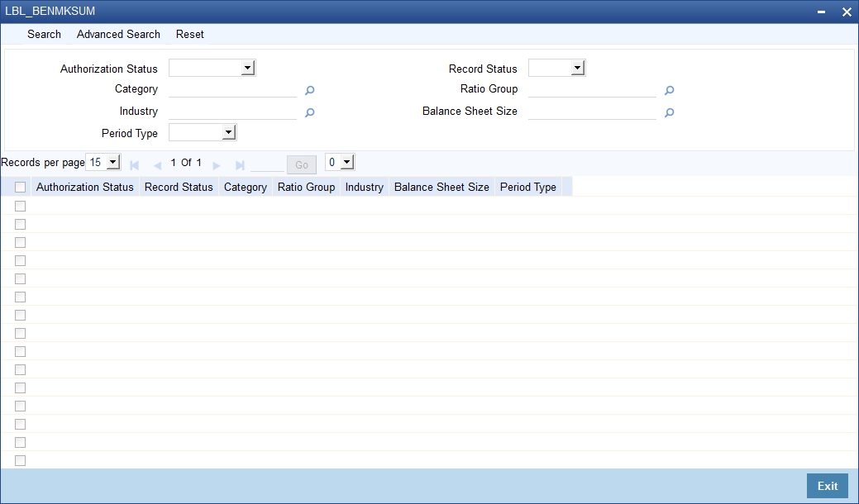
Task: Open the Balance Sheet Size lookup icon
Action: click(x=669, y=112)
